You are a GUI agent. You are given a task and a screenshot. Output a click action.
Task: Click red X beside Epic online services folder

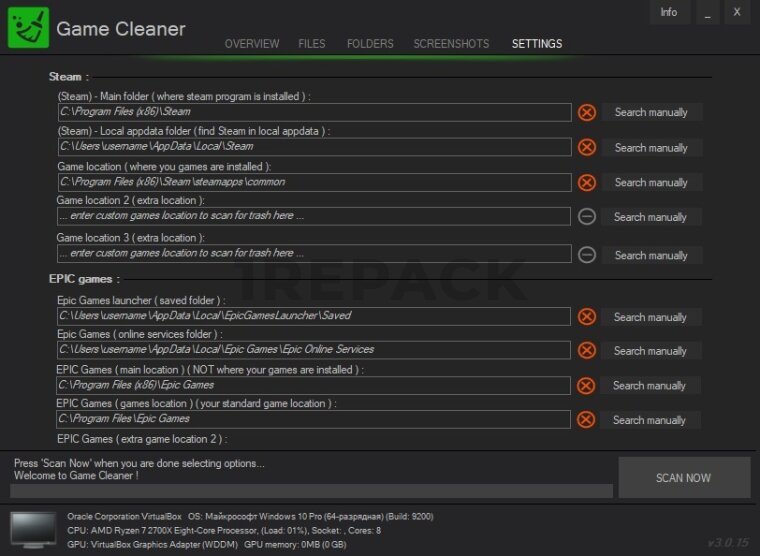pyautogui.click(x=587, y=350)
